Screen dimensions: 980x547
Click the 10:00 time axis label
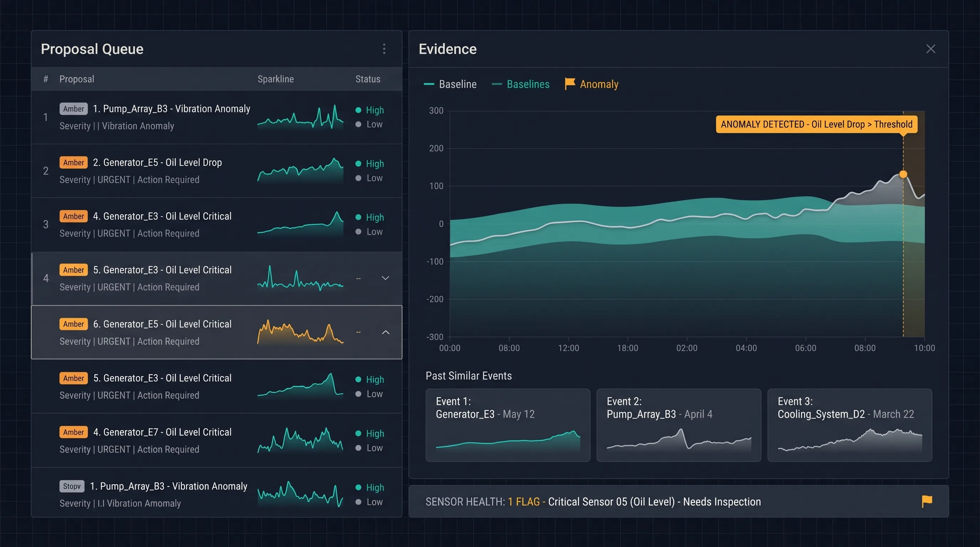coord(924,348)
